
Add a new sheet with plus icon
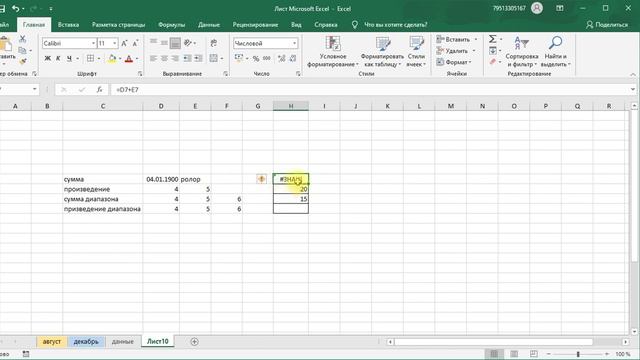[x=194, y=342]
